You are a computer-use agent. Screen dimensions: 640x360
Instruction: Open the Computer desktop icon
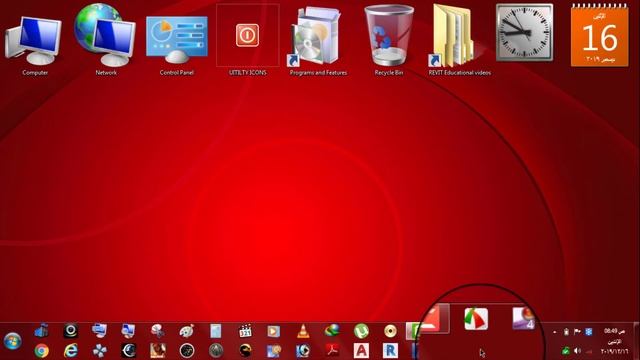pos(33,41)
